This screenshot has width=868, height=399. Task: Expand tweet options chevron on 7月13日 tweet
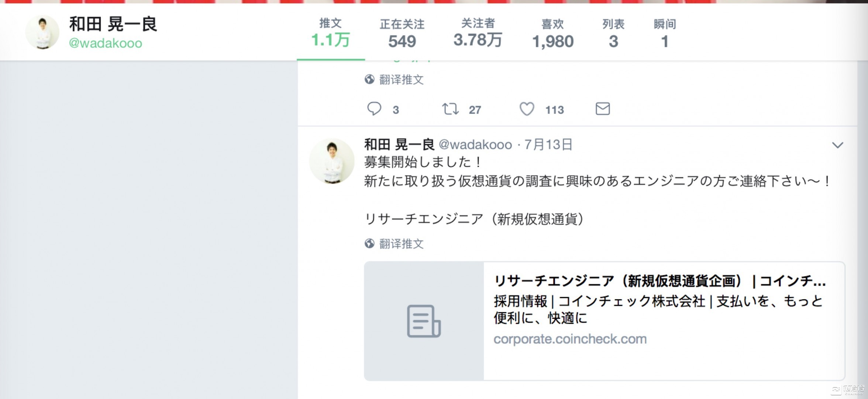(837, 145)
